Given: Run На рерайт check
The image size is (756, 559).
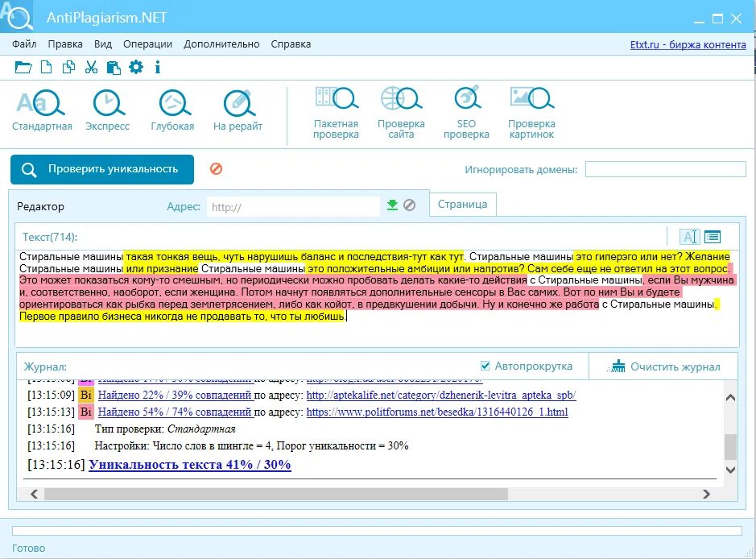Looking at the screenshot, I should click(x=238, y=110).
